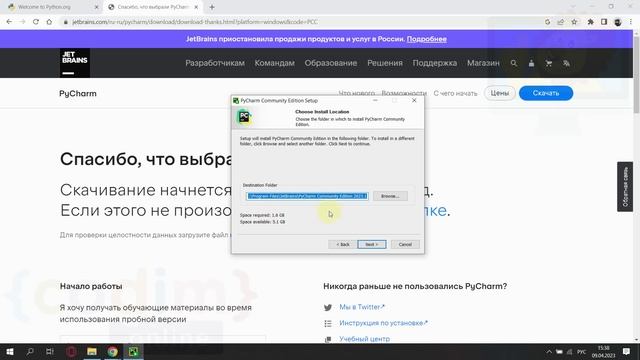Image resolution: width=640 pixels, height=360 pixels.
Task: Open the Образование menu
Action: 331,63
